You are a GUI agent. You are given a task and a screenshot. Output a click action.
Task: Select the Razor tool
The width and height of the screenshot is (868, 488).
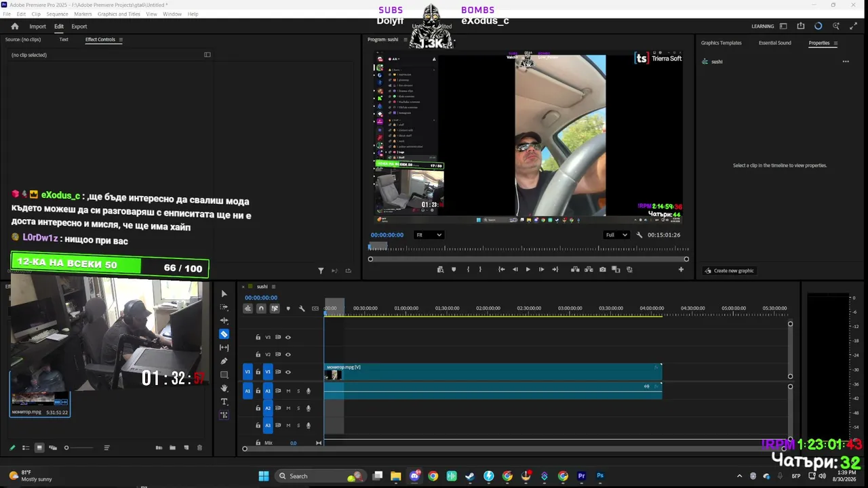point(224,334)
